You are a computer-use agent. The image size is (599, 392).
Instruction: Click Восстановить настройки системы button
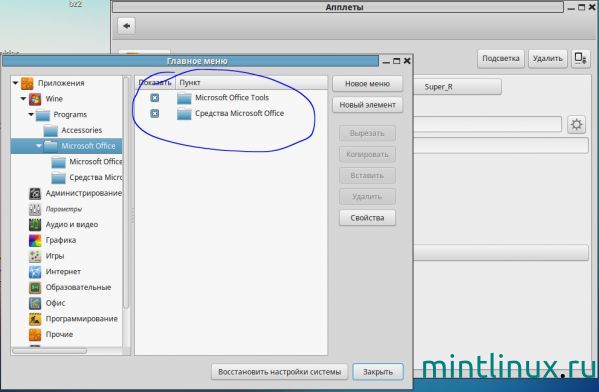point(280,372)
